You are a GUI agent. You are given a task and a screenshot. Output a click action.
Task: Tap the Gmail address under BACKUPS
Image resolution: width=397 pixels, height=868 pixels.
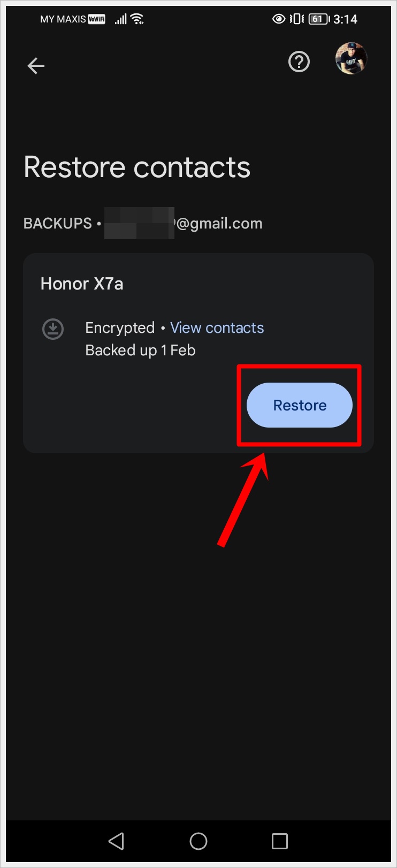182,223
